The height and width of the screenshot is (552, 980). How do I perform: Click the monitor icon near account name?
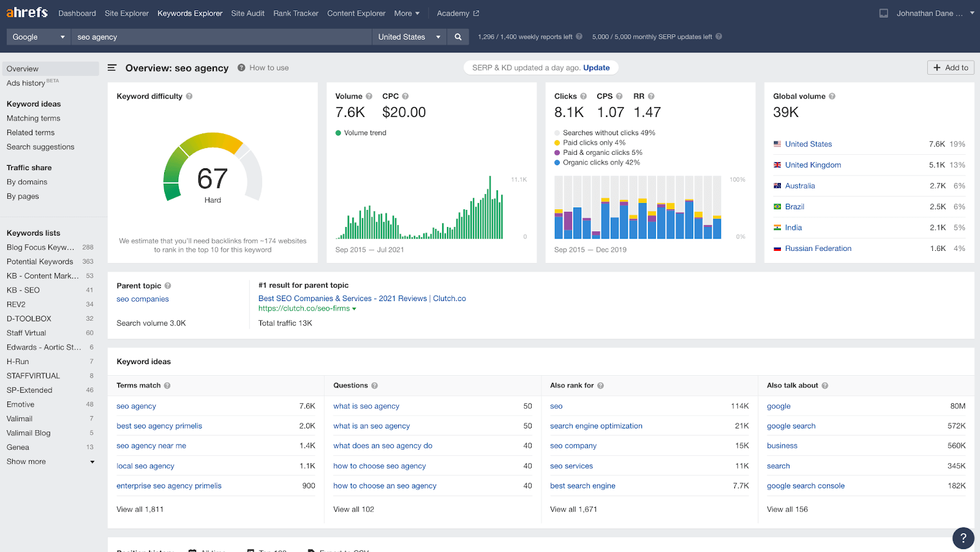884,13
